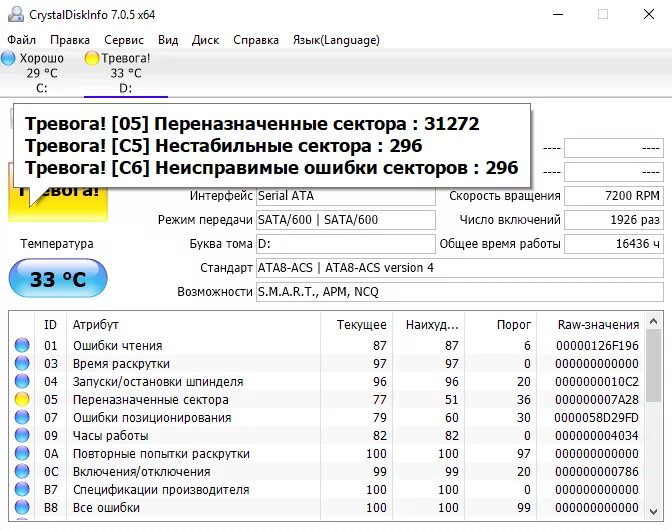Click the scroll up arrow of attribute list
This screenshot has height=530, width=672.
pyautogui.click(x=654, y=321)
